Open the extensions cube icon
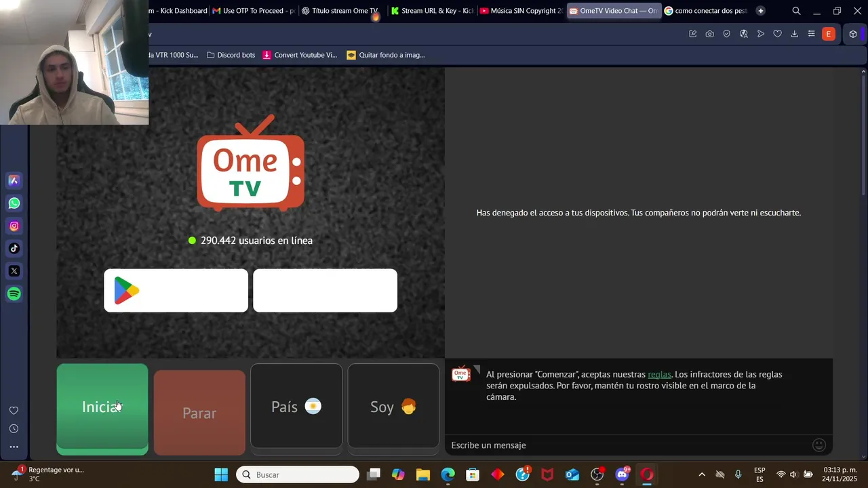 click(x=853, y=34)
